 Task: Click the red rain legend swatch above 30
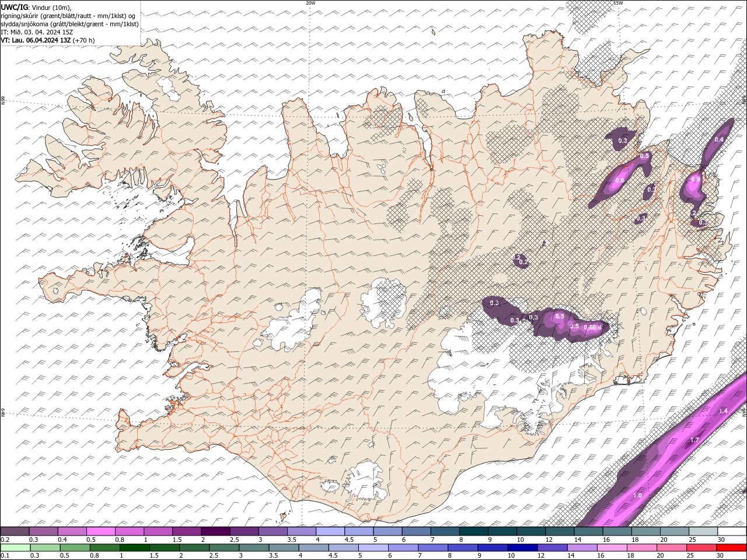click(731, 548)
